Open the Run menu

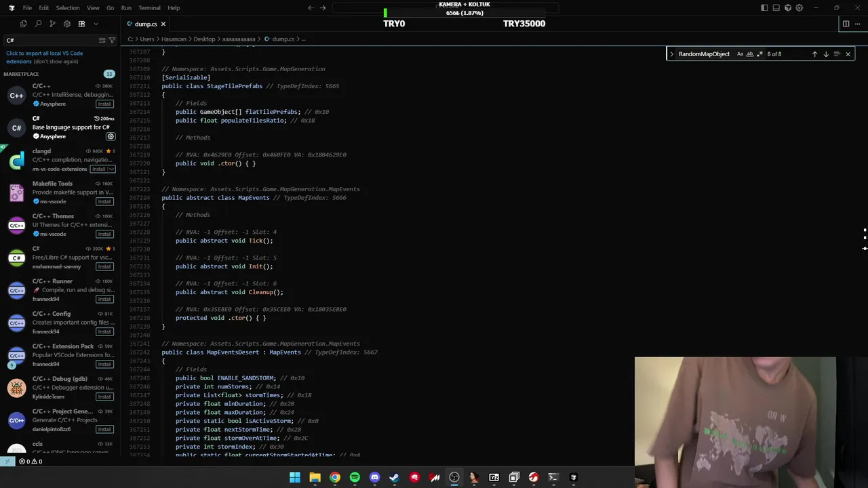coord(126,7)
